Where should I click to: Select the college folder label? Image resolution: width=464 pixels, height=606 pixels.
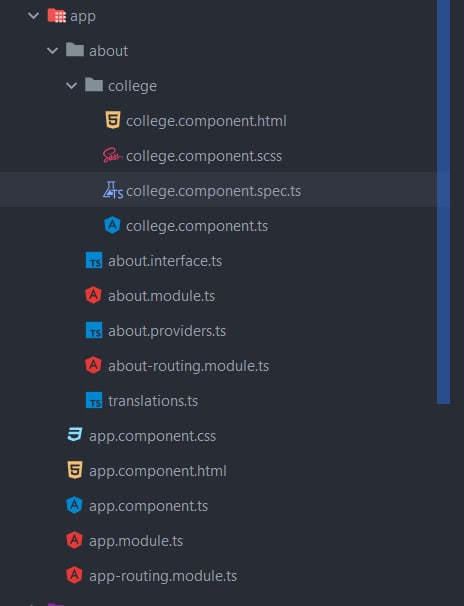click(133, 86)
